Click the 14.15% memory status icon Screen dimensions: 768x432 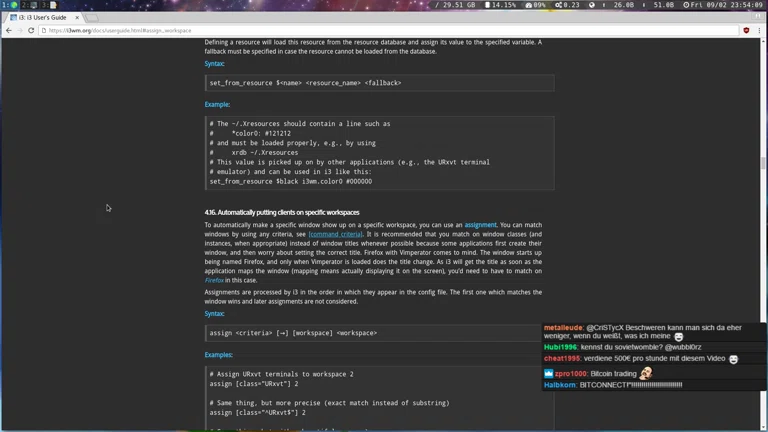(488, 5)
